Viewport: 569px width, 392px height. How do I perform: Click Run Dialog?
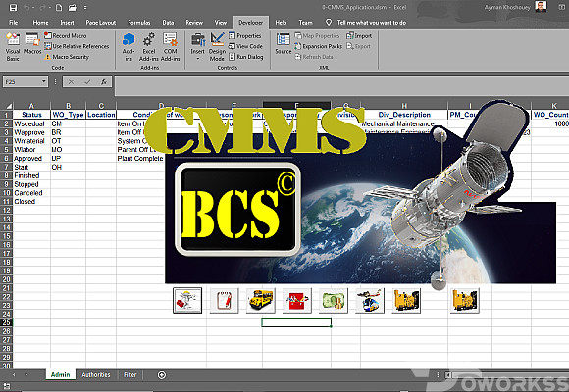click(x=246, y=57)
